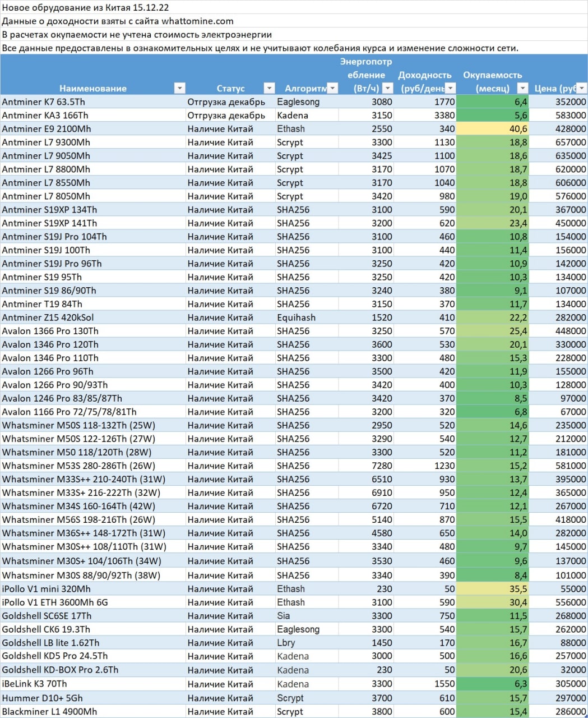This screenshot has width=588, height=718.
Task: Open the Доходность column filter dropdown
Action: (450, 88)
